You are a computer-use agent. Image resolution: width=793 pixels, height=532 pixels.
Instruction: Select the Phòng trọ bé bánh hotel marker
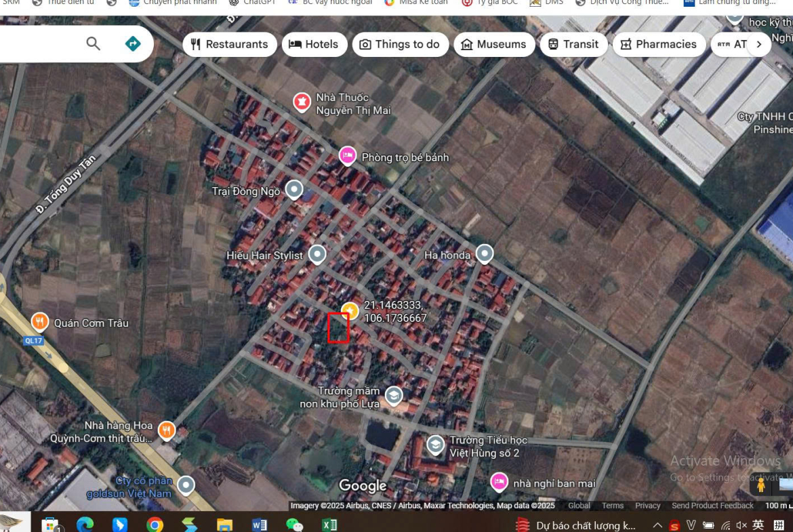348,156
